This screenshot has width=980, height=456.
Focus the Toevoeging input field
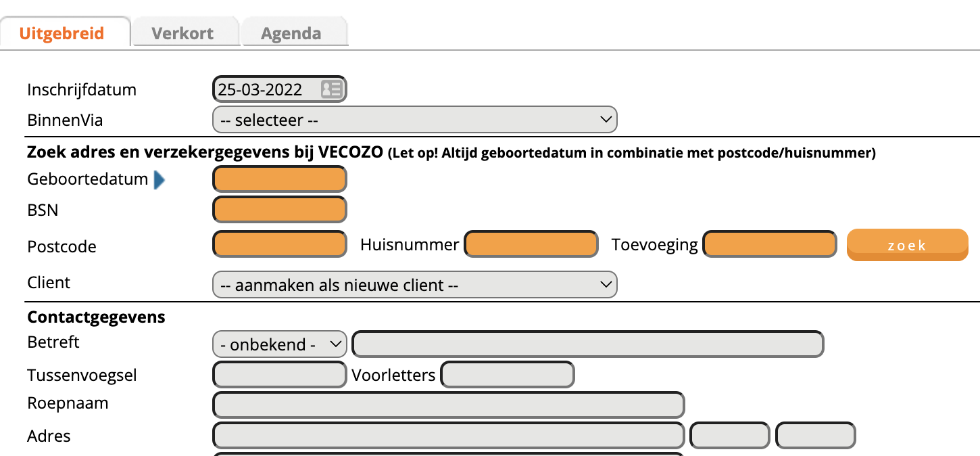pos(770,244)
